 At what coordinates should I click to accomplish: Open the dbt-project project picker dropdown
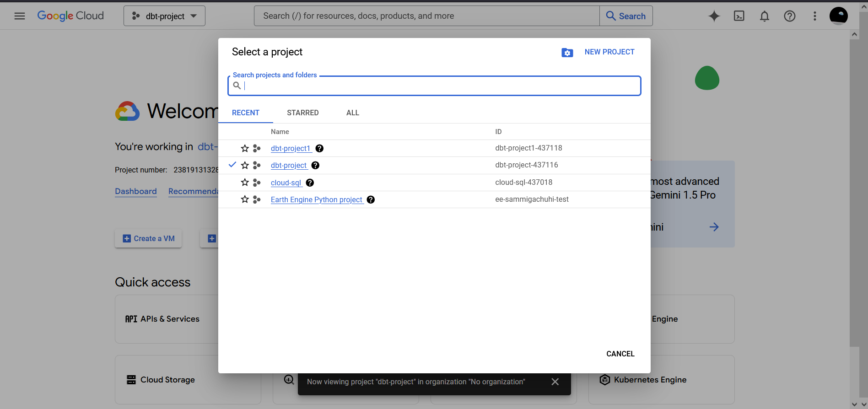click(164, 16)
